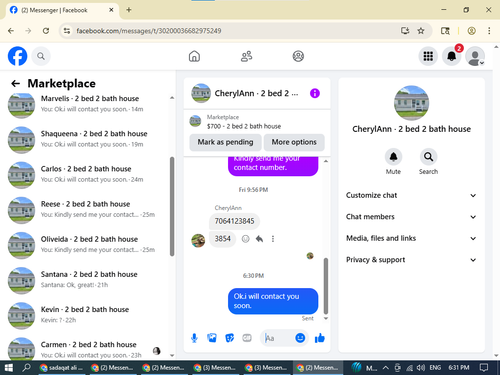Image resolution: width=500 pixels, height=375 pixels.
Task: Reload the page in browser
Action: [x=46, y=31]
